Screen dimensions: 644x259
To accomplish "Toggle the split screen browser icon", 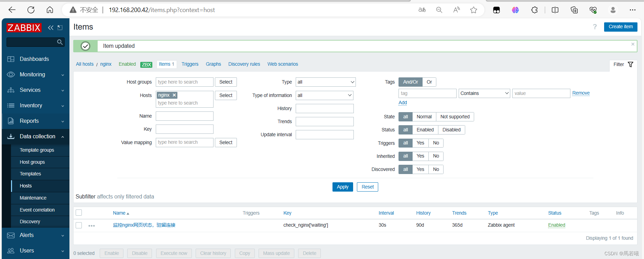I will click(x=555, y=10).
